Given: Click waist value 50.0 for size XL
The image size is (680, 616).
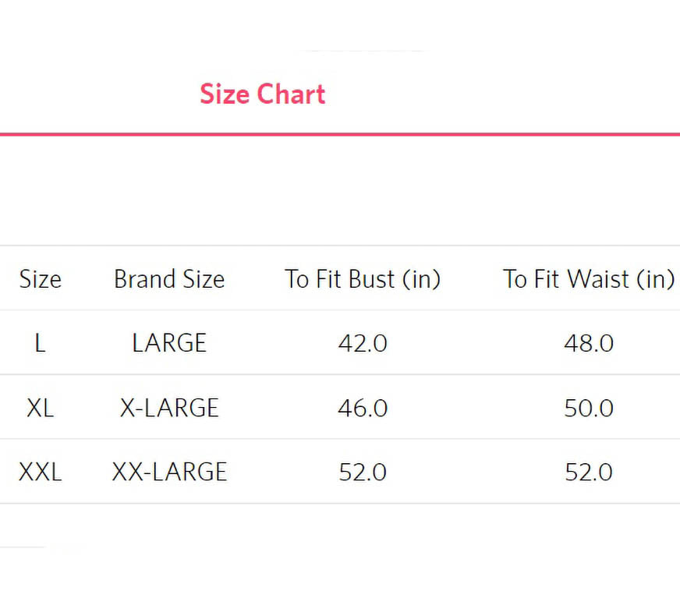Looking at the screenshot, I should 589,408.
